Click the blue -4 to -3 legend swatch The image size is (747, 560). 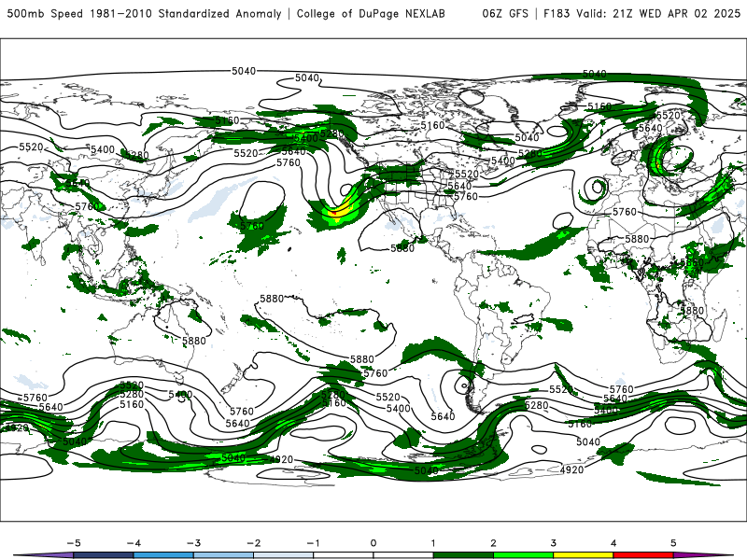[163, 555]
